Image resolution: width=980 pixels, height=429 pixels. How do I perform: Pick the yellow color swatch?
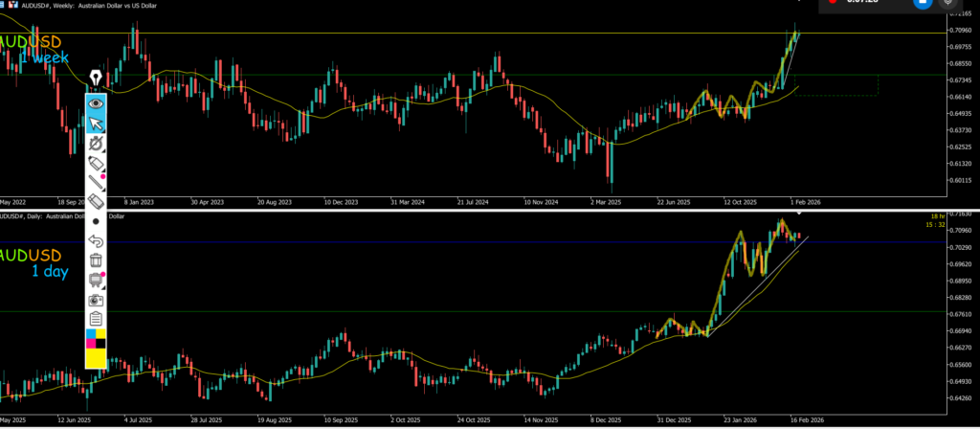coord(96,358)
